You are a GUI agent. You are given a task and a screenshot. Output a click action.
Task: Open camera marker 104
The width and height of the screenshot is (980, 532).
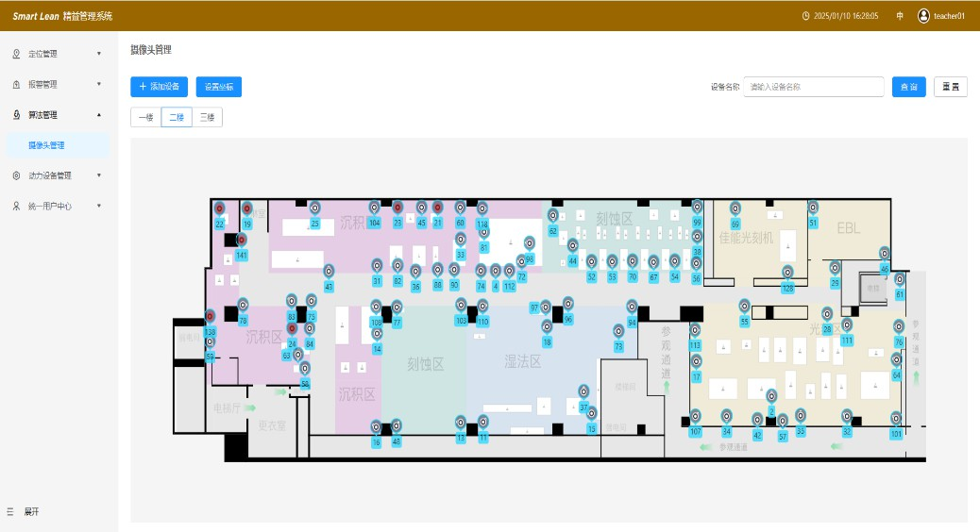374,208
